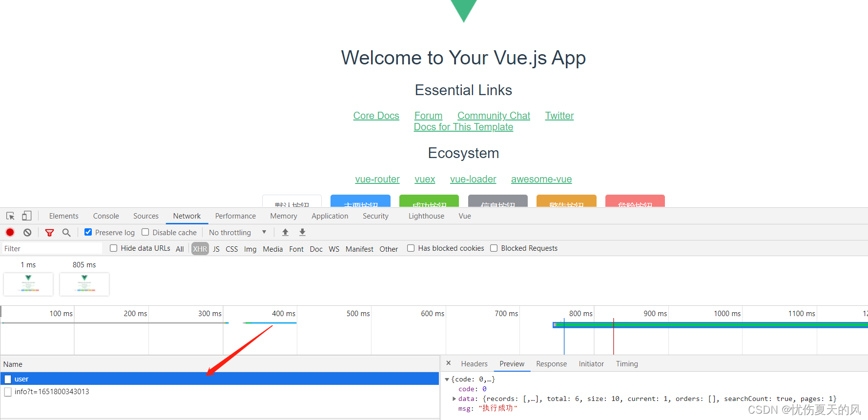Open the Security tab
The width and height of the screenshot is (868, 420).
pos(375,216)
